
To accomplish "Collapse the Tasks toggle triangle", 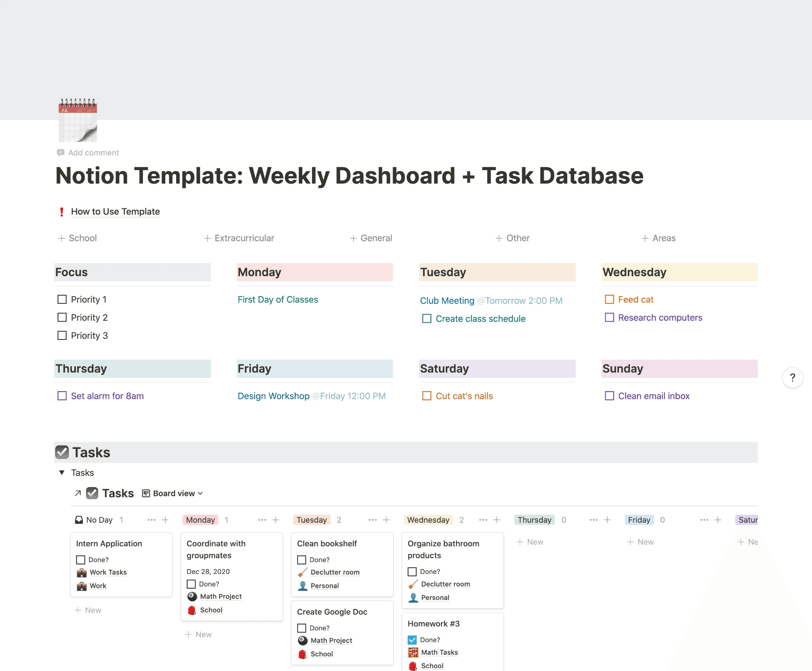I will (62, 473).
